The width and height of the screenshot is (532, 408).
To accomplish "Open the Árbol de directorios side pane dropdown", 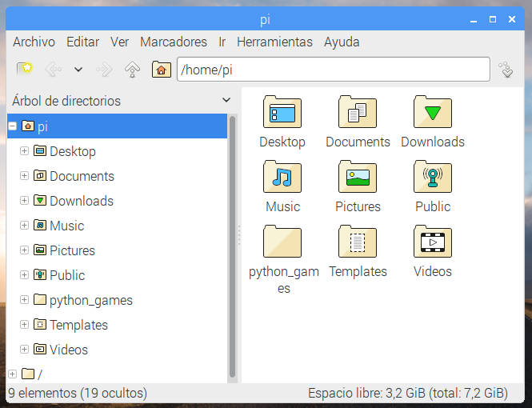I will point(226,100).
